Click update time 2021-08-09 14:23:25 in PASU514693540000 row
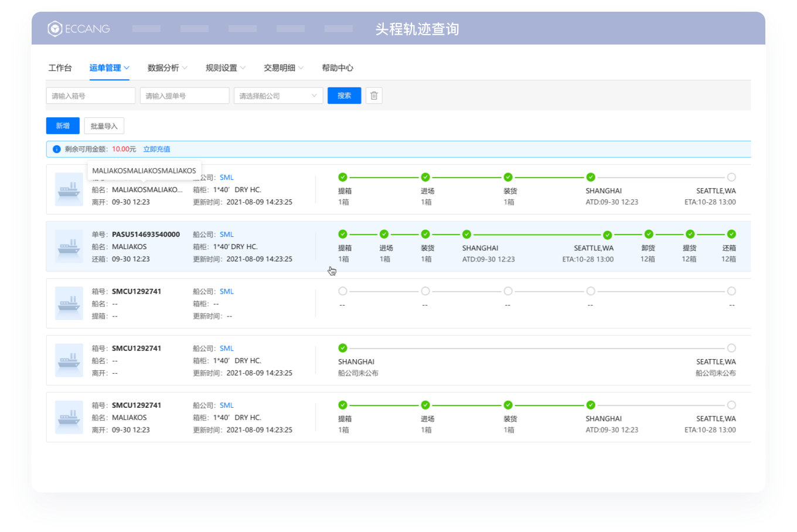The height and width of the screenshot is (532, 797). click(260, 259)
